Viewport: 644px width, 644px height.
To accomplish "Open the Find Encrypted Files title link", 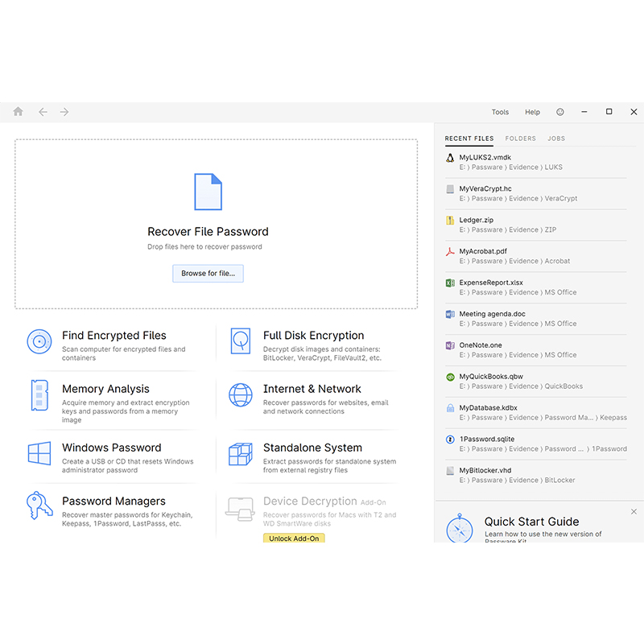I will pos(114,336).
